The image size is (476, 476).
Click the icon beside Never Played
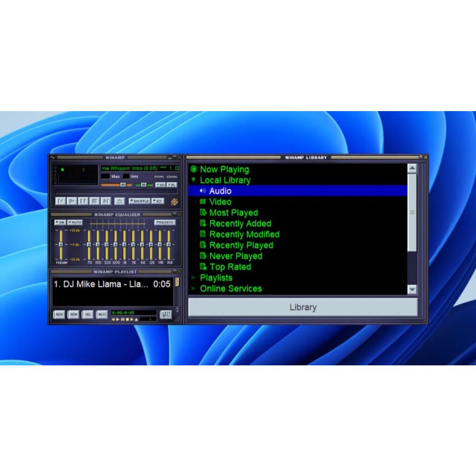(x=203, y=256)
